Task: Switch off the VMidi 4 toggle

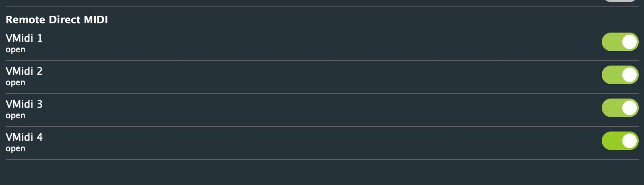Action: click(620, 141)
